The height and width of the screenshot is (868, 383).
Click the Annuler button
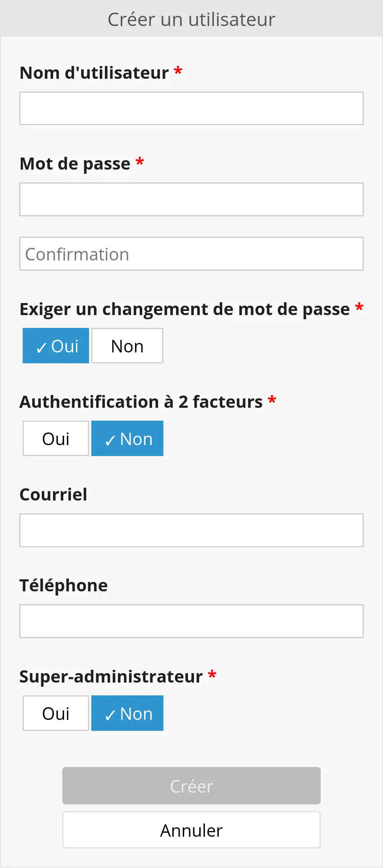[x=191, y=830]
